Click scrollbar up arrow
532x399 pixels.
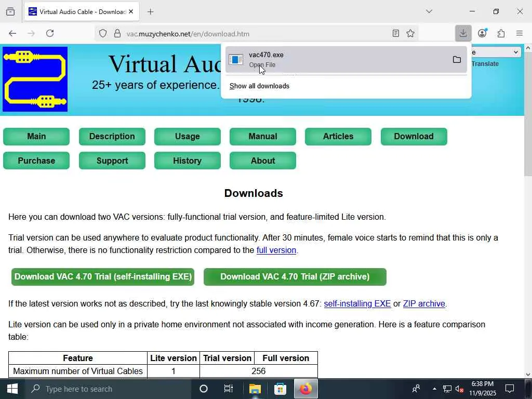(x=528, y=48)
